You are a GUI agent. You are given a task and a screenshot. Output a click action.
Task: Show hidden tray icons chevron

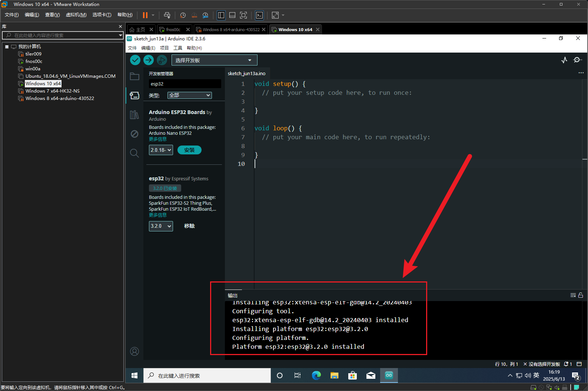coord(510,375)
